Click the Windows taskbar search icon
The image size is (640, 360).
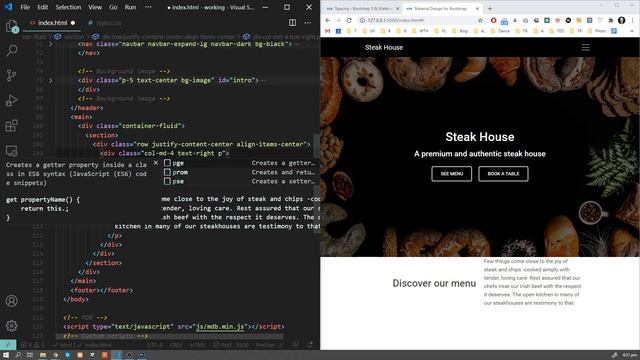click(x=18, y=355)
